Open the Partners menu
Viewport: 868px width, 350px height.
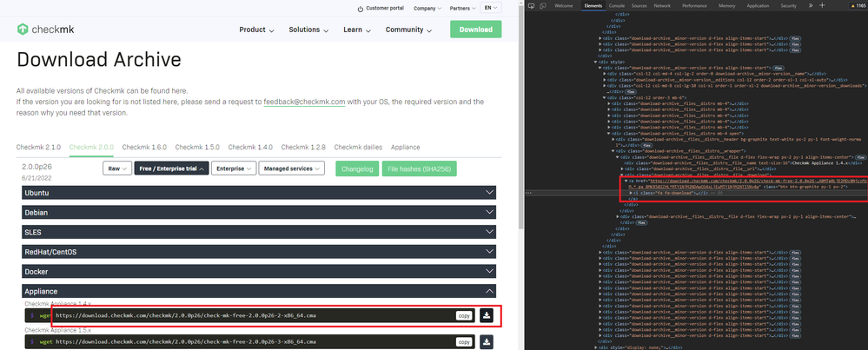tap(462, 9)
